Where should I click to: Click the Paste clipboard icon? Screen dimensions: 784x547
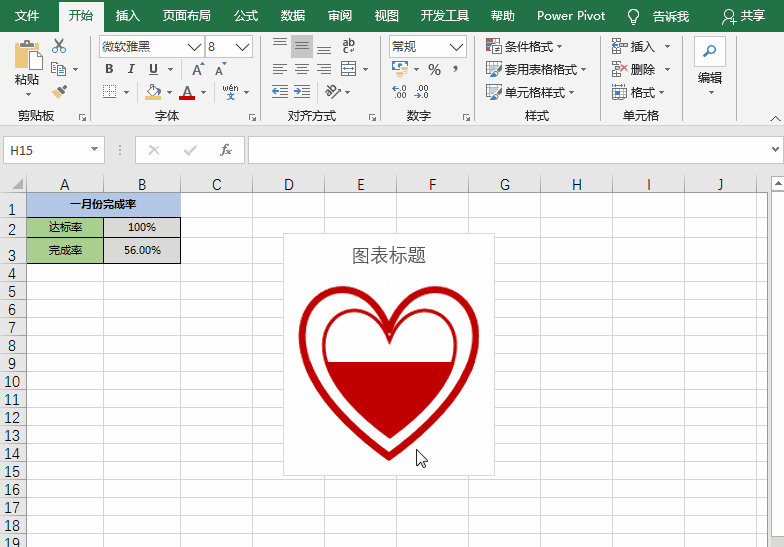(27, 55)
